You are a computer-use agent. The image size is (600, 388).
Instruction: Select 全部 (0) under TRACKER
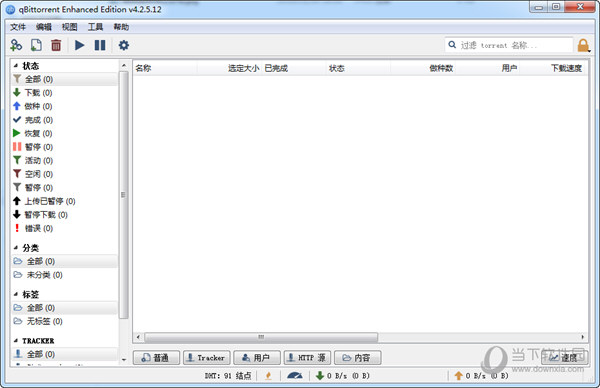click(x=64, y=354)
